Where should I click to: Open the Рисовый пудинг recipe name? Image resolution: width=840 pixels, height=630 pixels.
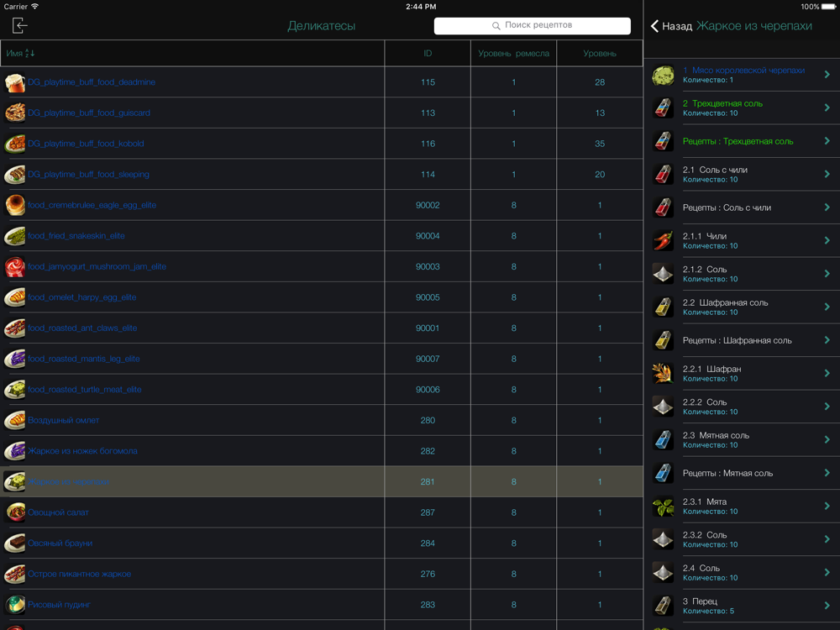click(59, 604)
